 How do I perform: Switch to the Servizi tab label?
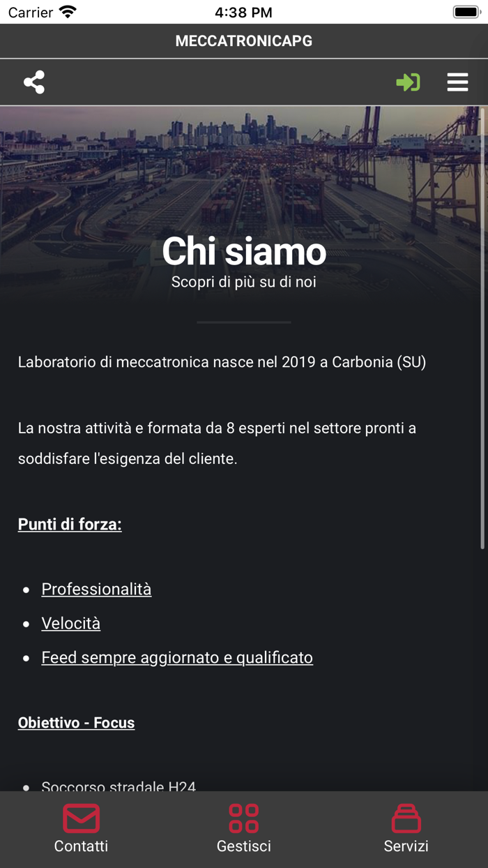pos(406,846)
